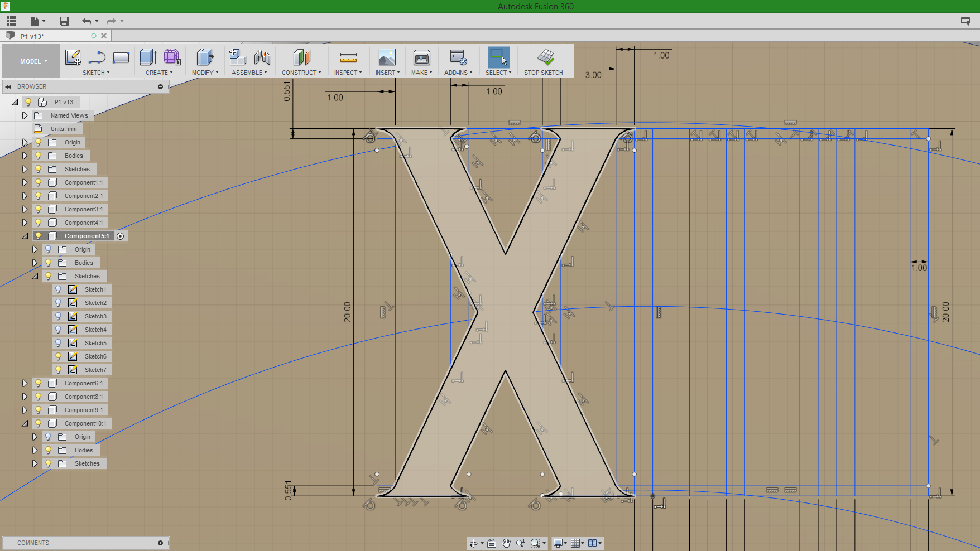Click the Orbit navigation icon
Screen dimensions: 980x551
click(x=473, y=543)
